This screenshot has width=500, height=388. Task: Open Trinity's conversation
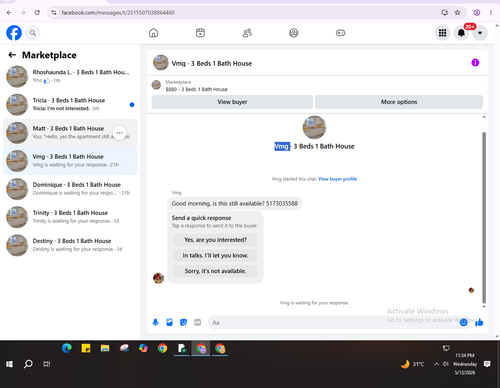pyautogui.click(x=70, y=217)
